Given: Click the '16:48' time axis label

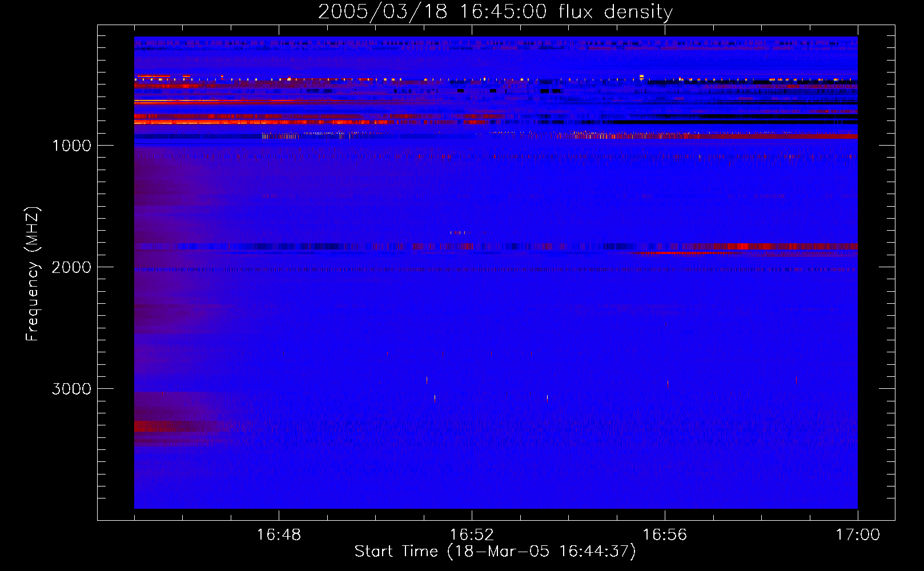Looking at the screenshot, I should [279, 535].
